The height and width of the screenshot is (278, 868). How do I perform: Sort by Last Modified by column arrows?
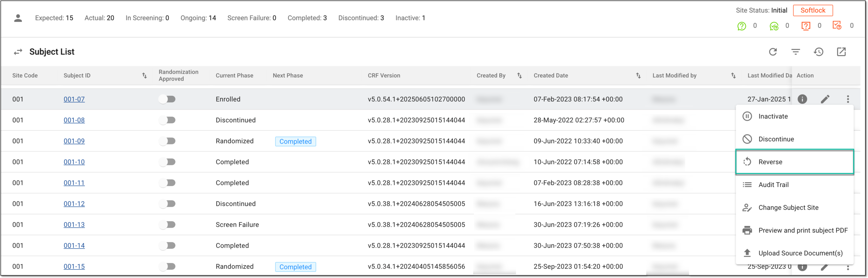tap(733, 76)
